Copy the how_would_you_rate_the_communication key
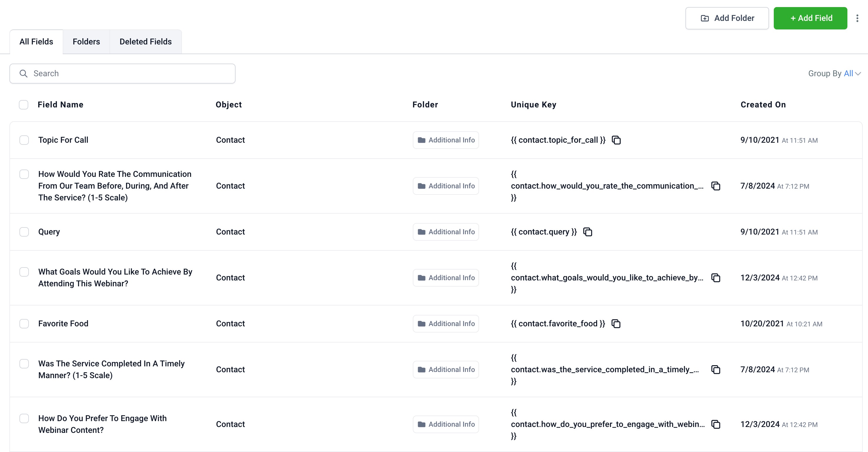This screenshot has height=452, width=868. tap(715, 186)
